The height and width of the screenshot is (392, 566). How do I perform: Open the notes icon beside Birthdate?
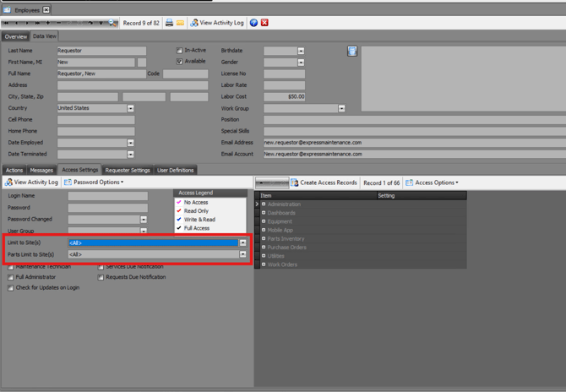(x=352, y=52)
